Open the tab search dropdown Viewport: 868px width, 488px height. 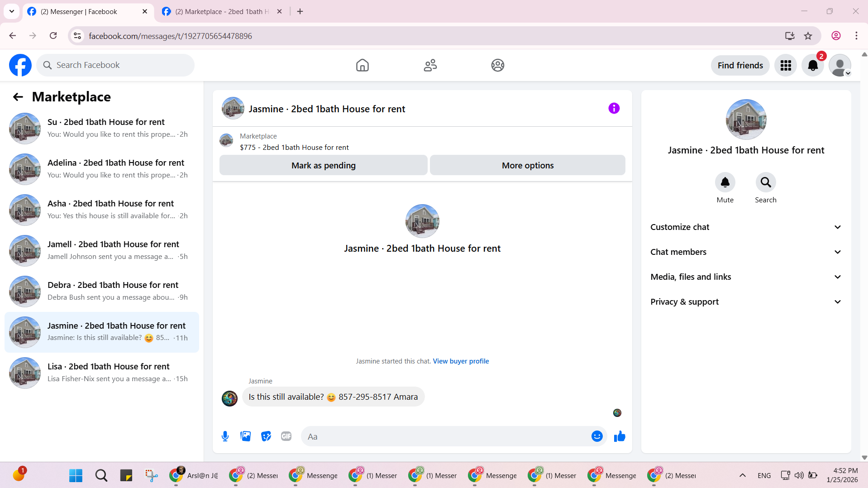pyautogui.click(x=12, y=11)
